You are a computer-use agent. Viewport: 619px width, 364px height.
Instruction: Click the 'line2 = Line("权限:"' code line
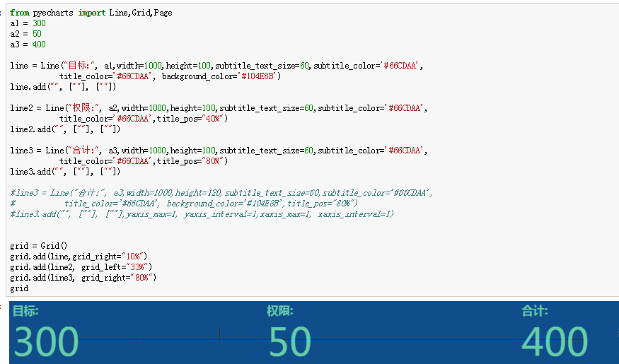click(219, 108)
